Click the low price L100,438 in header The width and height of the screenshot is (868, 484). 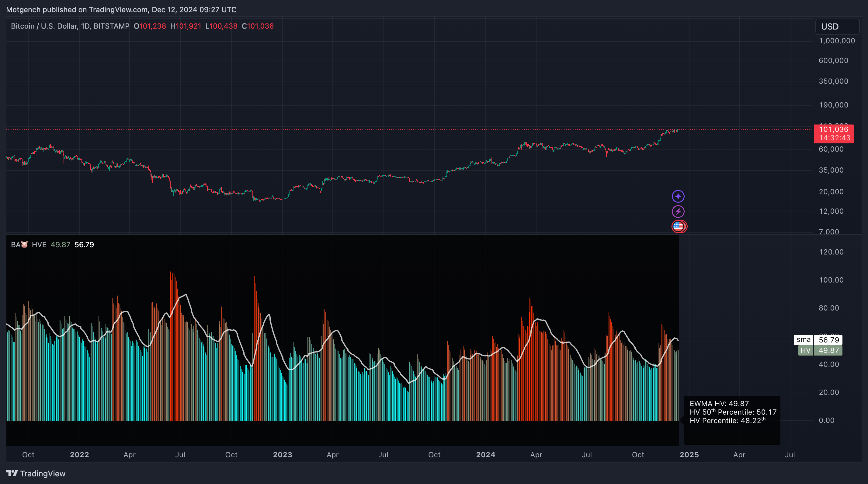[x=221, y=26]
